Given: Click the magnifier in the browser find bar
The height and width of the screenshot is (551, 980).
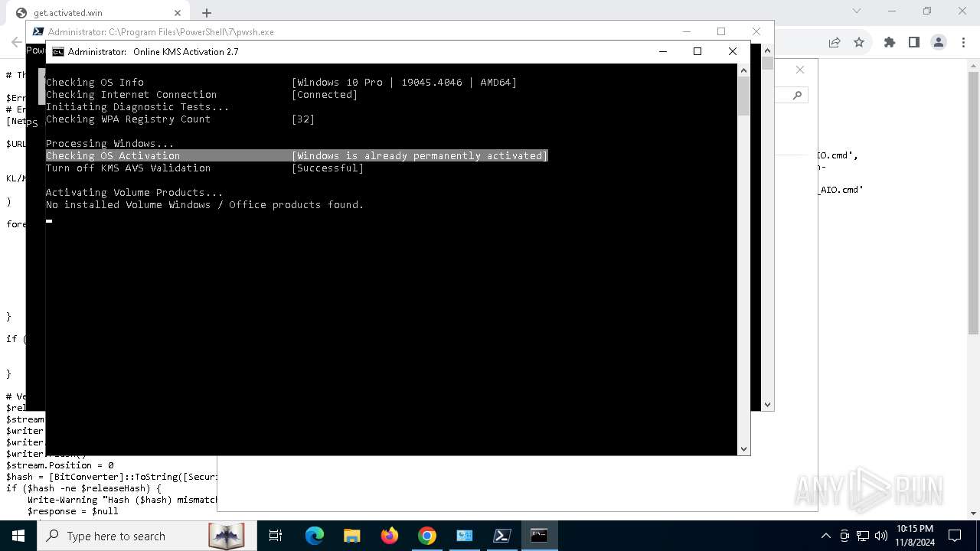Looking at the screenshot, I should click(x=797, y=95).
